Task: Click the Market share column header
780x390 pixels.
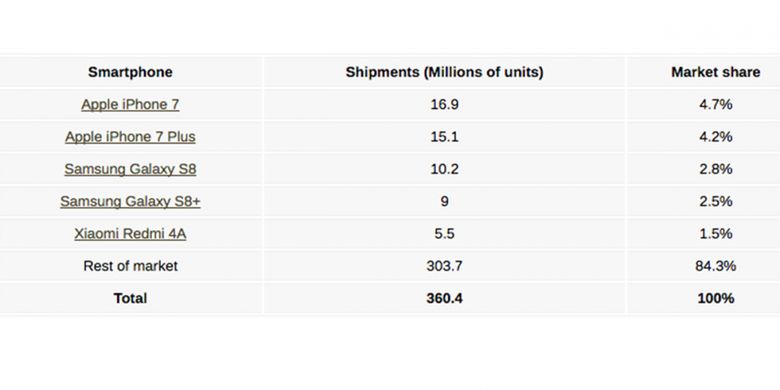Action: [x=715, y=72]
